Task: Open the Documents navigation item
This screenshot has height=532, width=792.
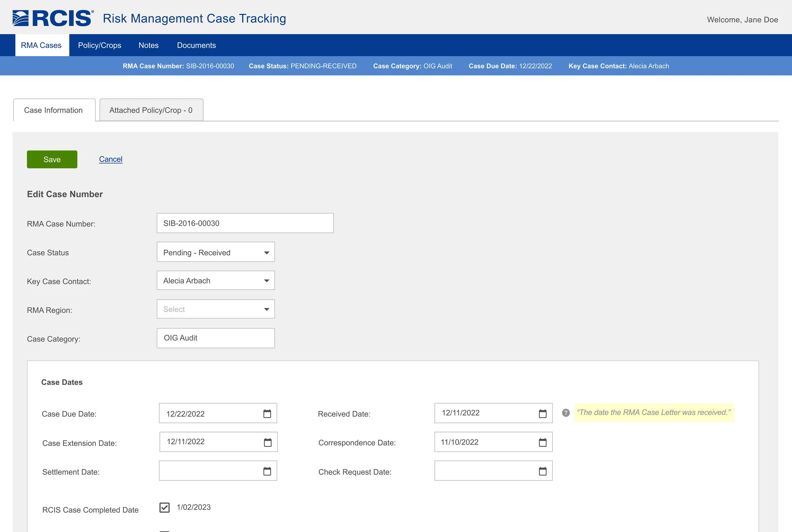Action: tap(196, 45)
